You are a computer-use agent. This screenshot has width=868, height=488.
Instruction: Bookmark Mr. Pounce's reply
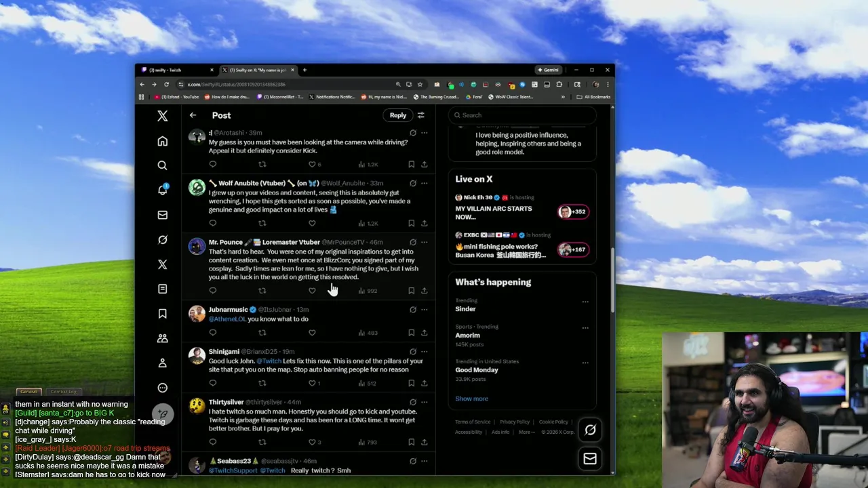[x=412, y=291]
